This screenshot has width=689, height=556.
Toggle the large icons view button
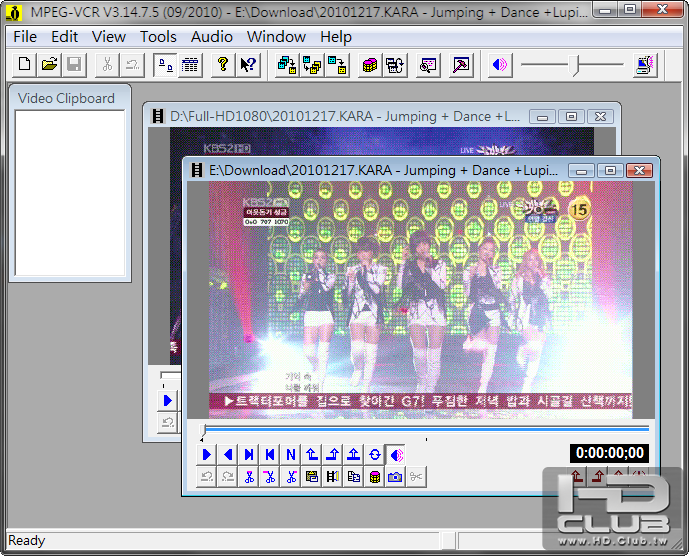coord(165,65)
